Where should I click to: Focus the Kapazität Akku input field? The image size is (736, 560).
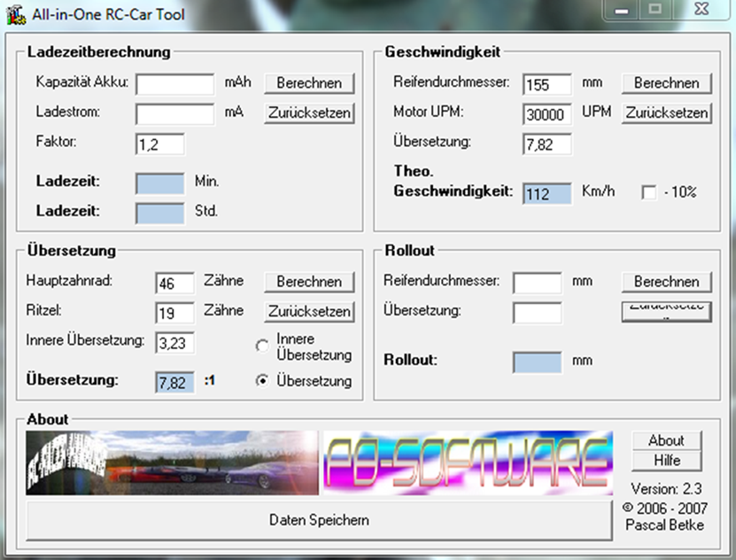tap(175, 84)
